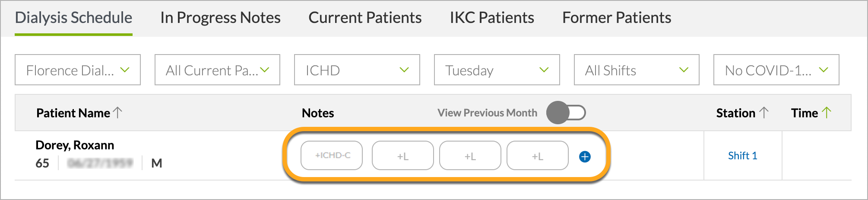Sort by Patient Name arrow icon
This screenshot has height=200, width=868.
[x=117, y=113]
